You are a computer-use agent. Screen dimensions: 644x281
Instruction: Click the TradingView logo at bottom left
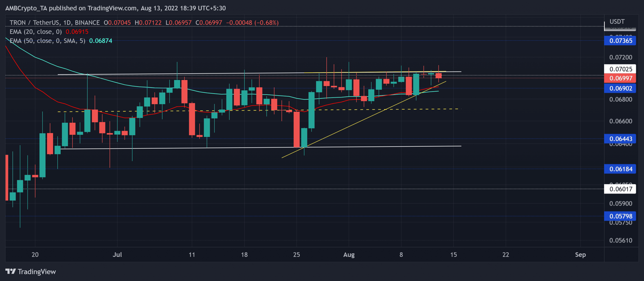point(30,272)
